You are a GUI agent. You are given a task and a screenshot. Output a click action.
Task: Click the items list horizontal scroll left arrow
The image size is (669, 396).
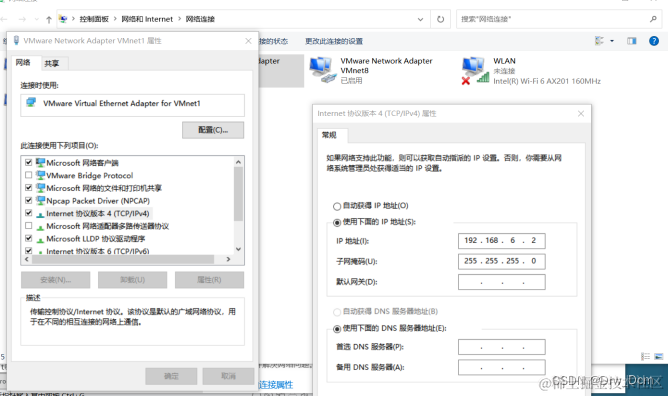[27, 259]
